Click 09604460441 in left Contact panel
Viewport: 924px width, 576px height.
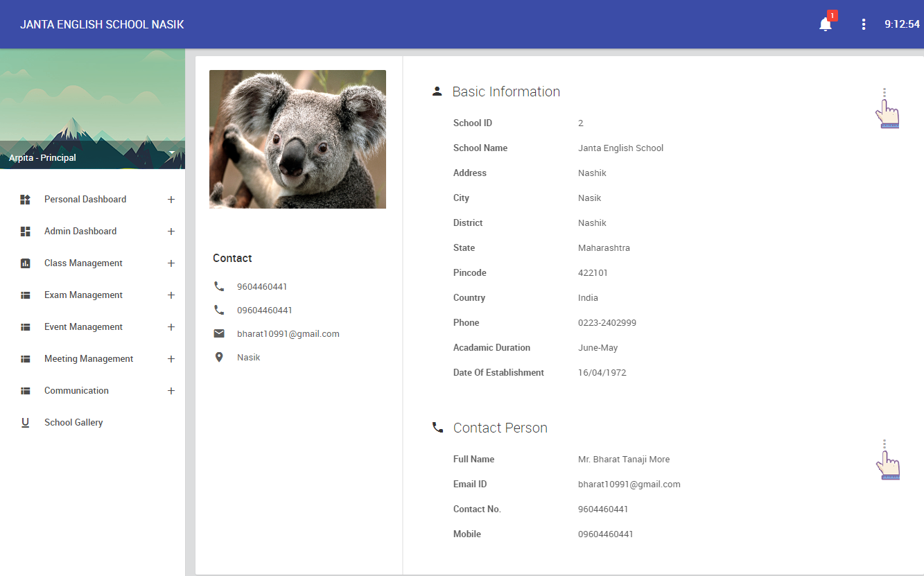pos(265,310)
